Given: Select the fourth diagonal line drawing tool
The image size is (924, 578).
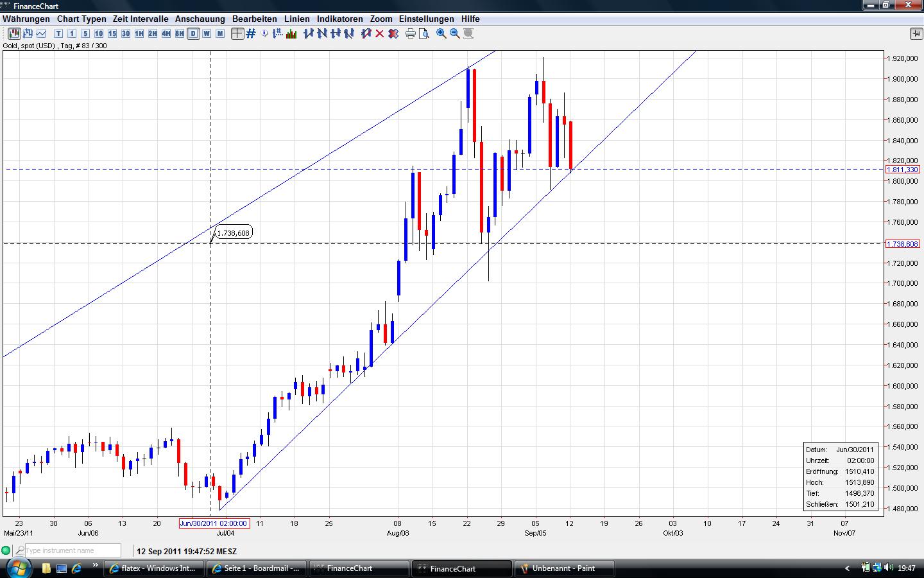Looking at the screenshot, I should click(x=349, y=33).
